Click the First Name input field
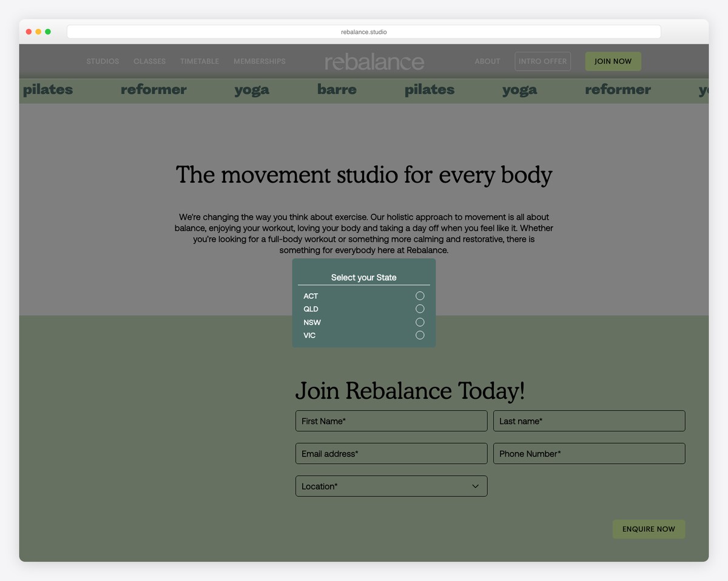 [391, 421]
